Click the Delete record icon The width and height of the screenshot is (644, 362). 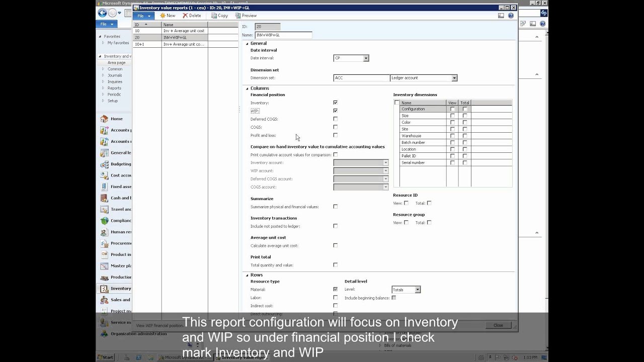click(x=185, y=16)
